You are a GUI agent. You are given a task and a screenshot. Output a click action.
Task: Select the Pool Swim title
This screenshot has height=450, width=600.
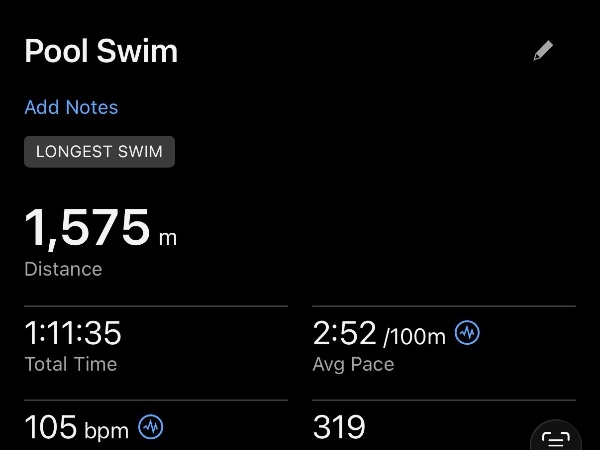pos(101,52)
